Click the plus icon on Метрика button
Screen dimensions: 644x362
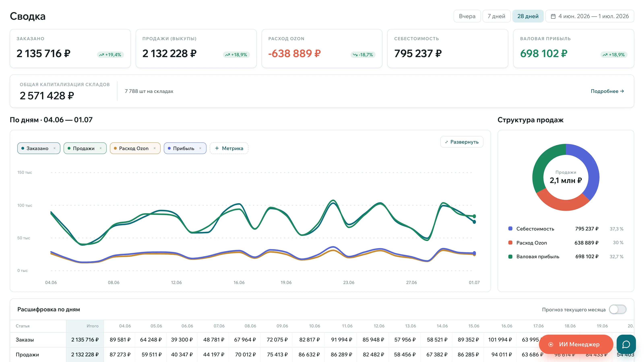[217, 148]
